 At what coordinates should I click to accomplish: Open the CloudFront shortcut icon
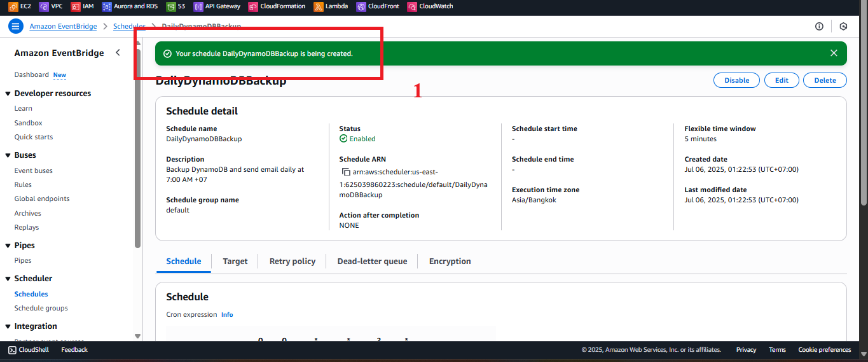point(361,6)
